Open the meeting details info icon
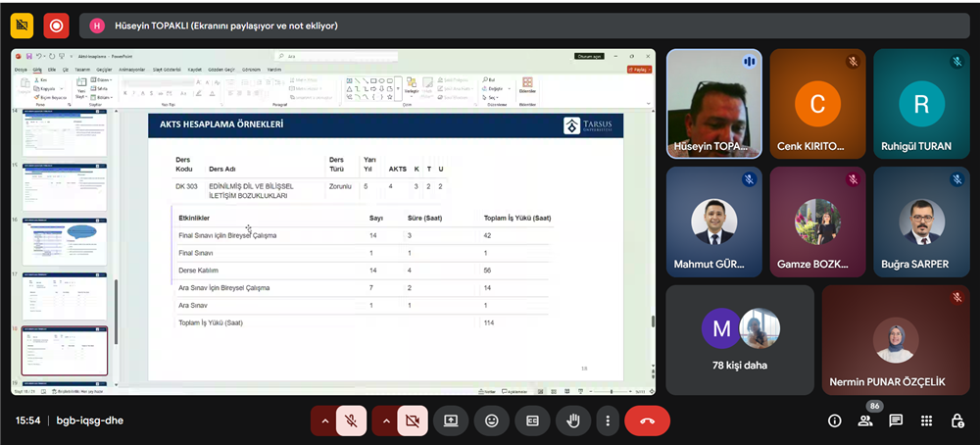The image size is (980, 445). [x=835, y=420]
